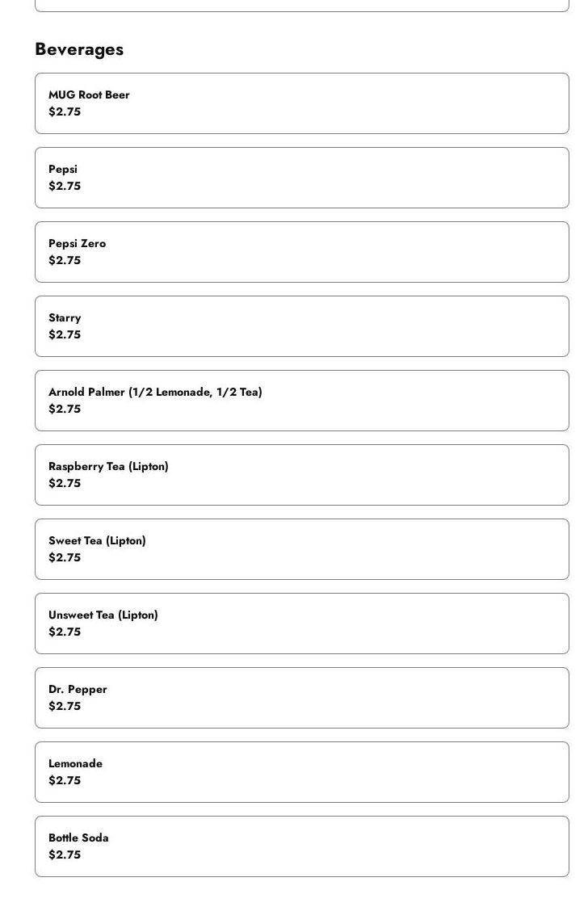Click the $2.75 price under Lemonade
Image resolution: width=588 pixels, height=907 pixels.
click(x=65, y=780)
